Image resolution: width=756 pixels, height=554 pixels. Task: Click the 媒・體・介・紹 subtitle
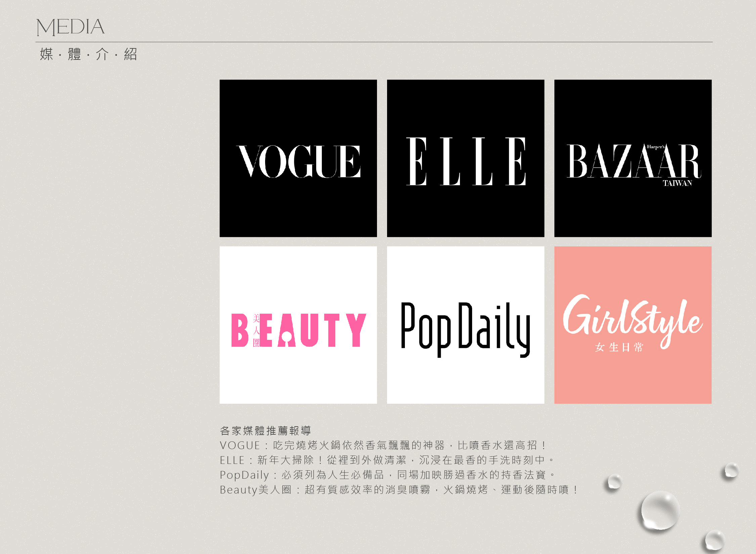(88, 54)
